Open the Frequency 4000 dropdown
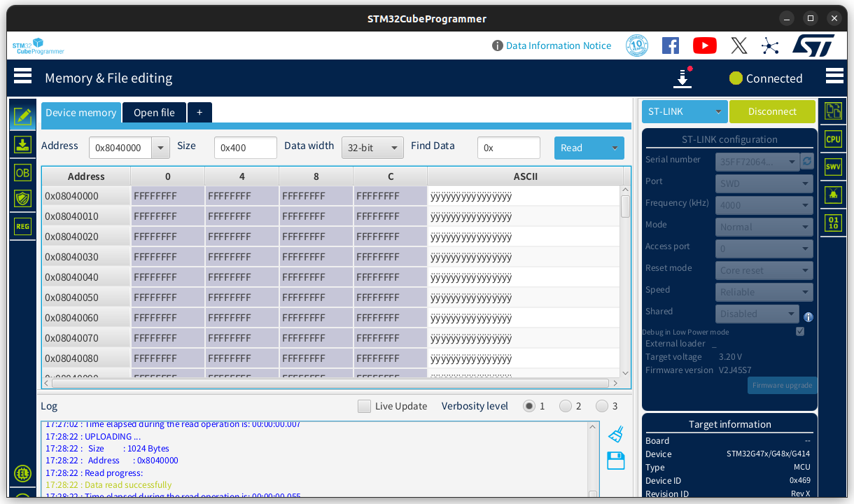Image resolution: width=854 pixels, height=504 pixels. (764, 205)
